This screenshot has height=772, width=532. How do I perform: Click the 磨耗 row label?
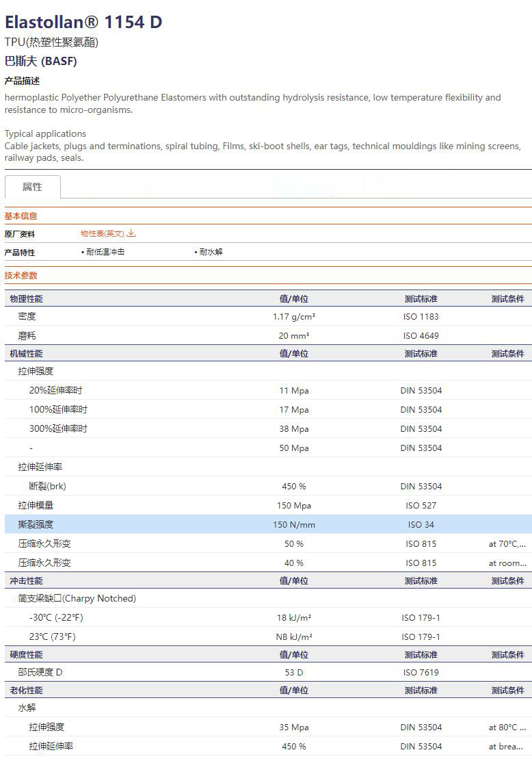tap(27, 336)
